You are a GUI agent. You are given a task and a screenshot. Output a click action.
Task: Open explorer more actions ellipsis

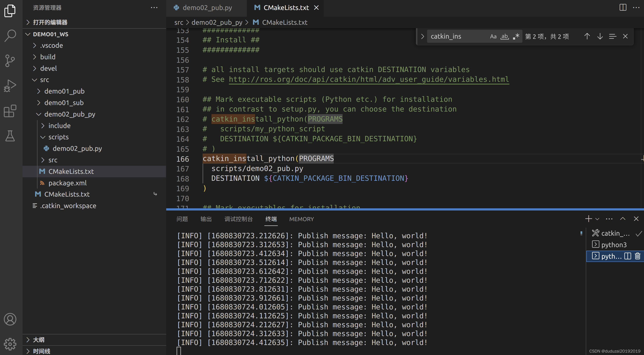pos(154,8)
